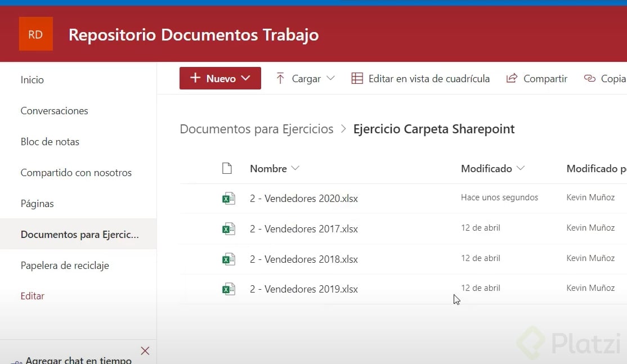Viewport: 627px width, 364px height.
Task: Click the Agregar chat en tiempo text
Action: pyautogui.click(x=79, y=359)
